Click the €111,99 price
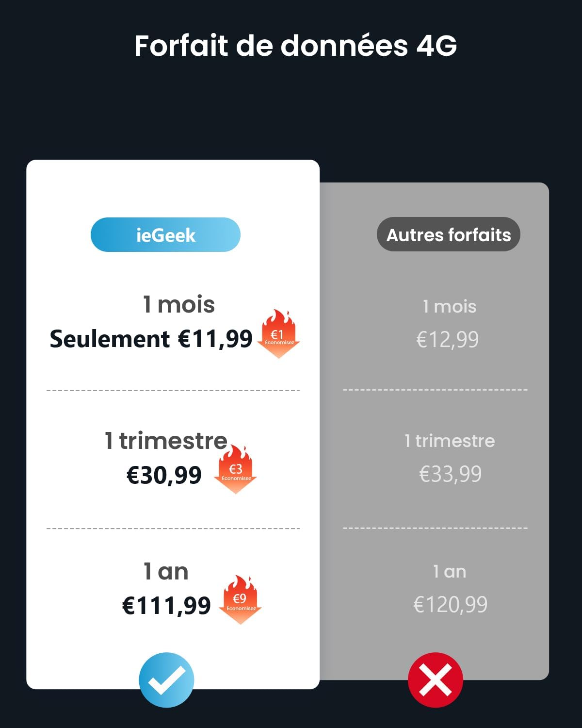The image size is (582, 728). [166, 605]
